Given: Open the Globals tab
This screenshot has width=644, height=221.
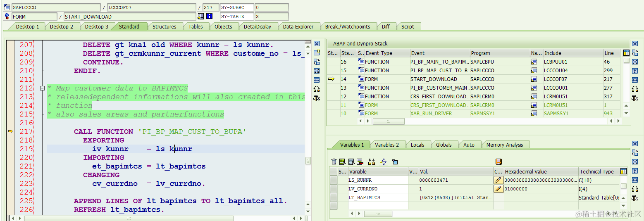Looking at the screenshot, I should point(444,145).
